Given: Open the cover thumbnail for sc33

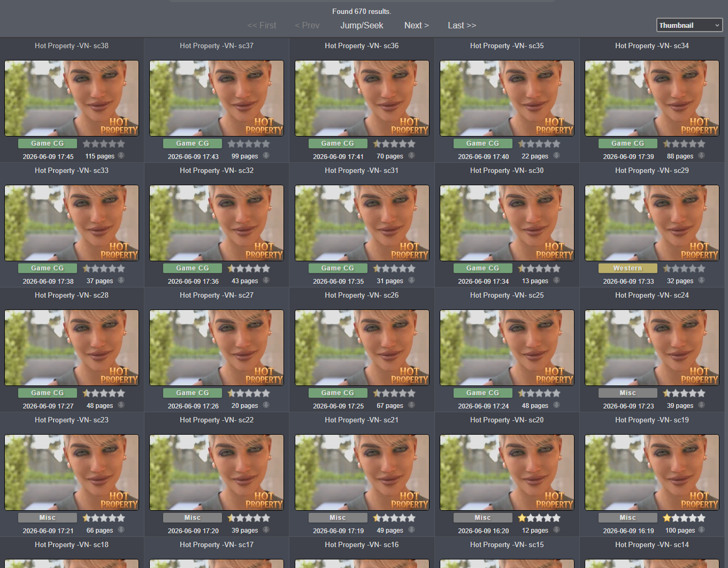Looking at the screenshot, I should click(72, 223).
